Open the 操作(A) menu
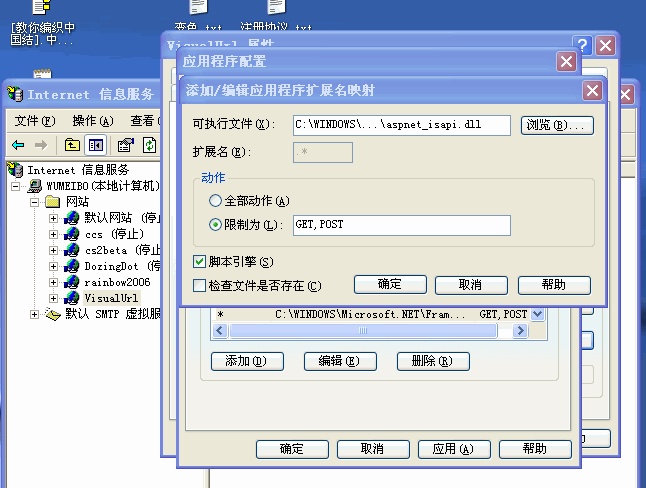The image size is (646, 488). click(x=93, y=121)
